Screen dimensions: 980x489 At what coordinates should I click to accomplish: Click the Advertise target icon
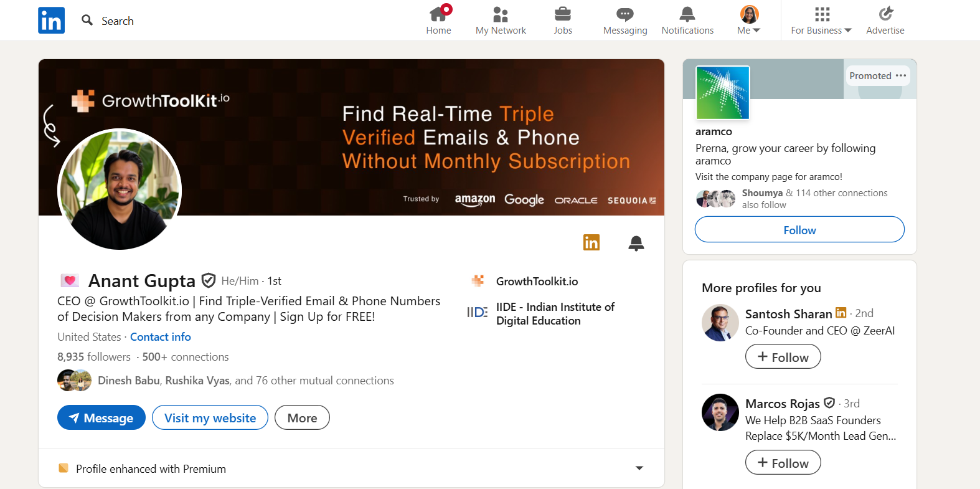click(x=885, y=14)
